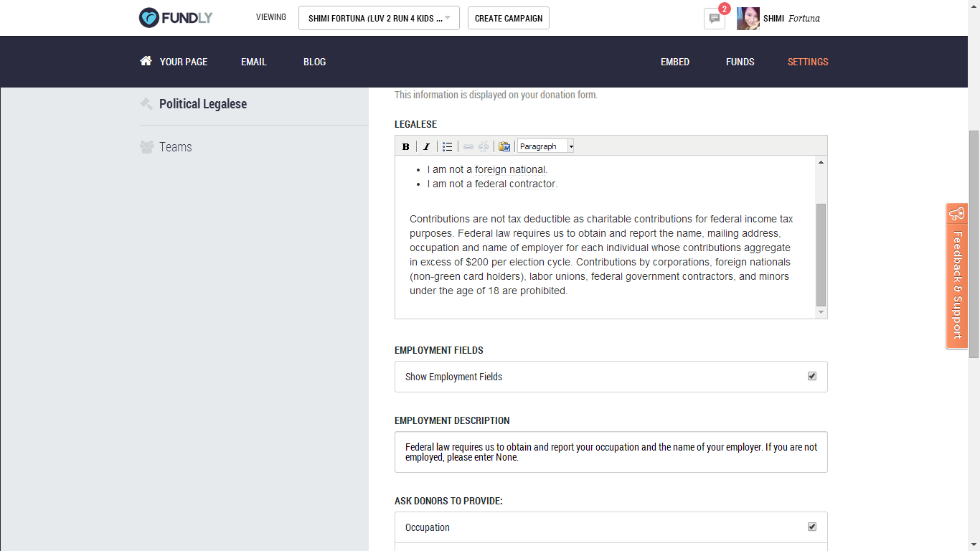
Task: Click the page vertical scrollbar thumb
Action: [974, 244]
